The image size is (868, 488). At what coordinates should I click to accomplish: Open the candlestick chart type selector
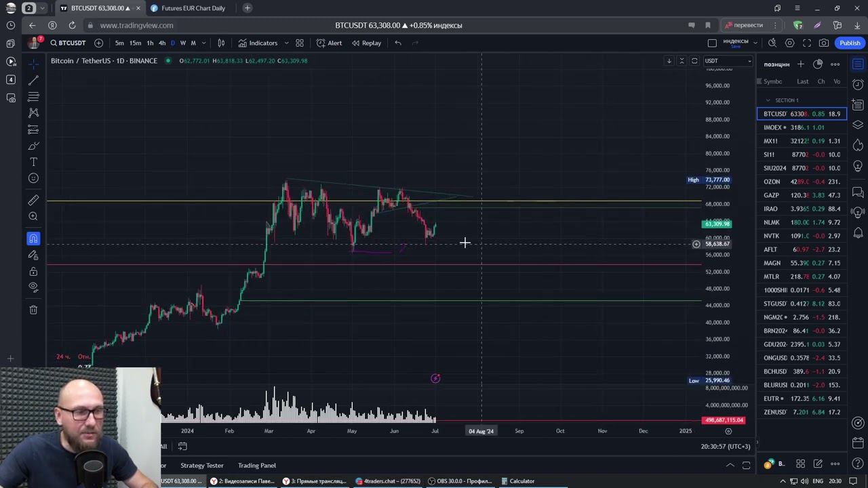221,43
